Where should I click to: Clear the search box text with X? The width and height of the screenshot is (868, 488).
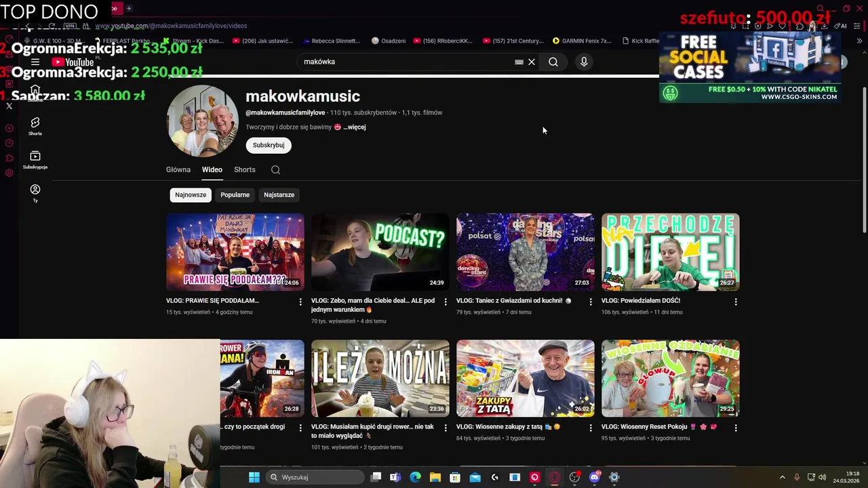pyautogui.click(x=532, y=62)
